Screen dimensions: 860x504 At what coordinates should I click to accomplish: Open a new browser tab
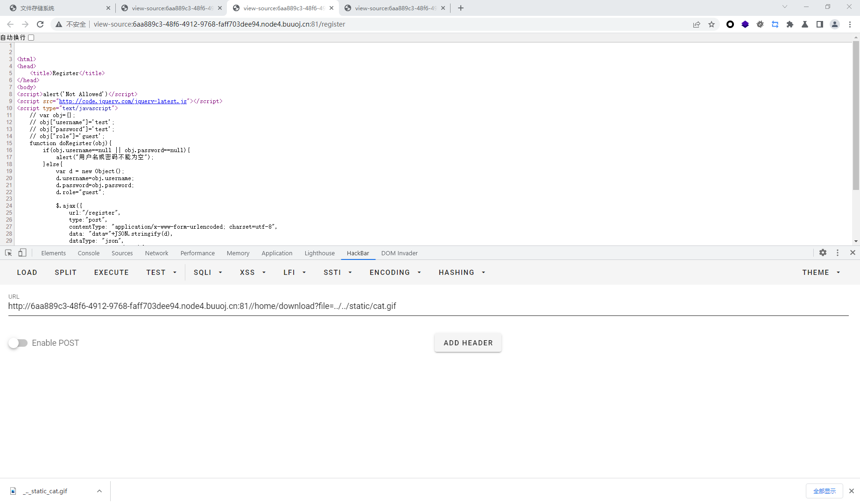pos(461,8)
